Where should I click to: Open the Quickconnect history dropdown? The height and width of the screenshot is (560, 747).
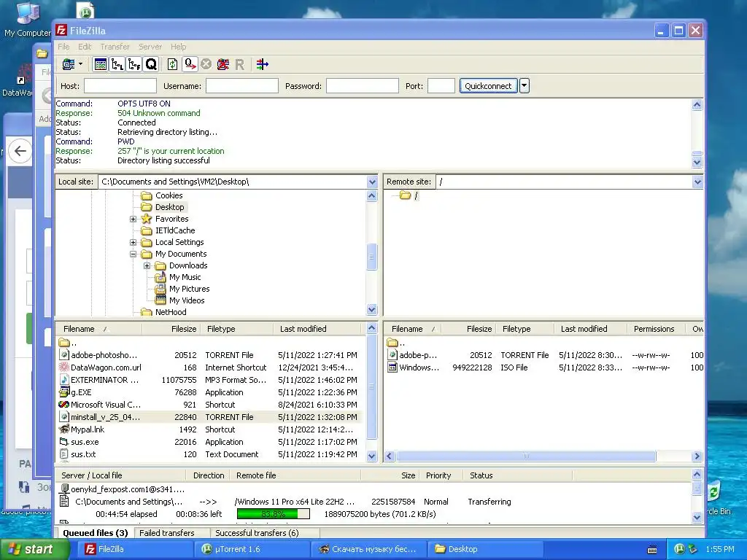point(524,86)
